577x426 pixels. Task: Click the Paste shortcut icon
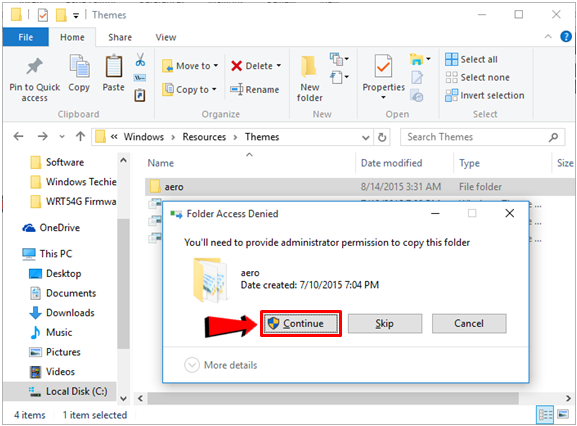(140, 95)
